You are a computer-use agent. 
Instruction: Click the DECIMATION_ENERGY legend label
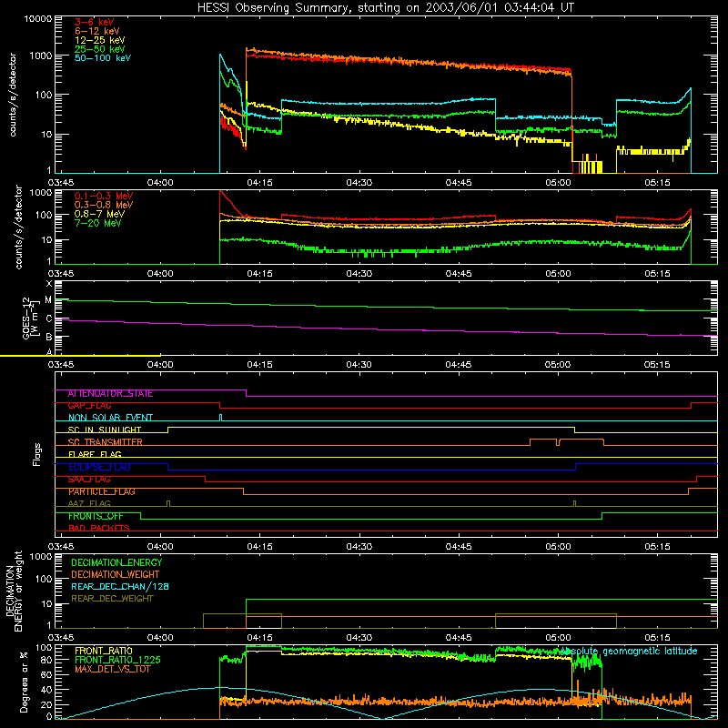pyautogui.click(x=116, y=562)
